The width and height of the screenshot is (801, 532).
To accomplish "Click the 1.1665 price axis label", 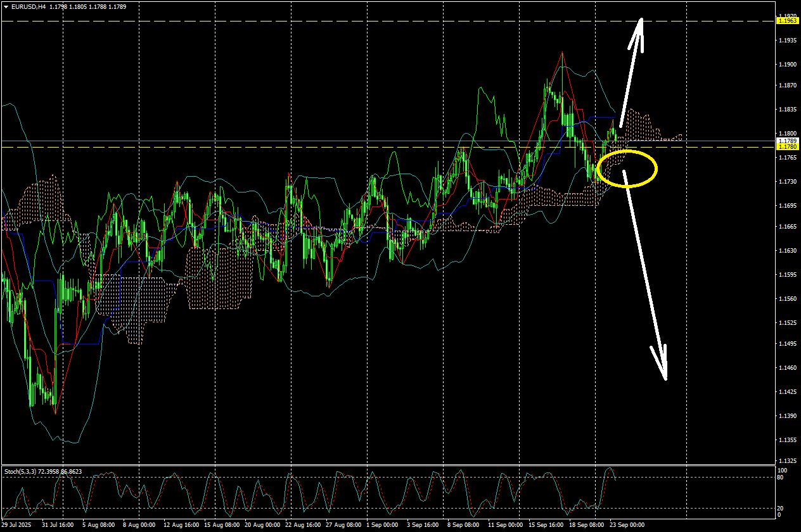I will [x=788, y=227].
